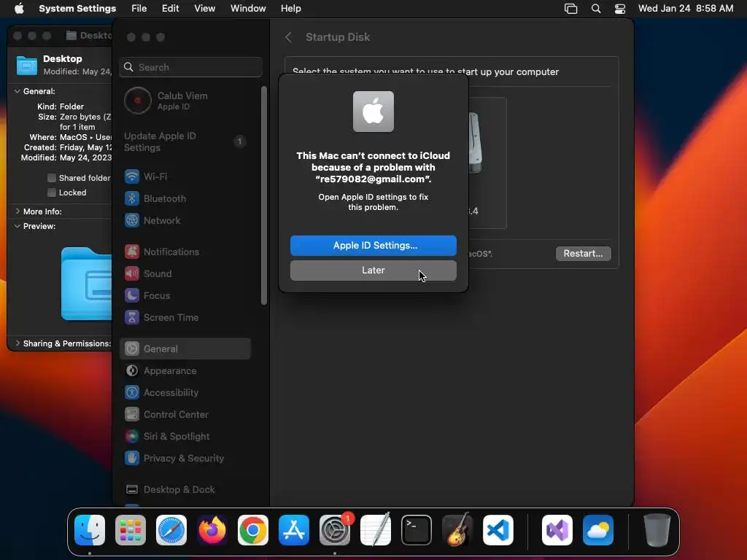Launch Visual Studio from the Dock
747x560 pixels.
pyautogui.click(x=557, y=529)
